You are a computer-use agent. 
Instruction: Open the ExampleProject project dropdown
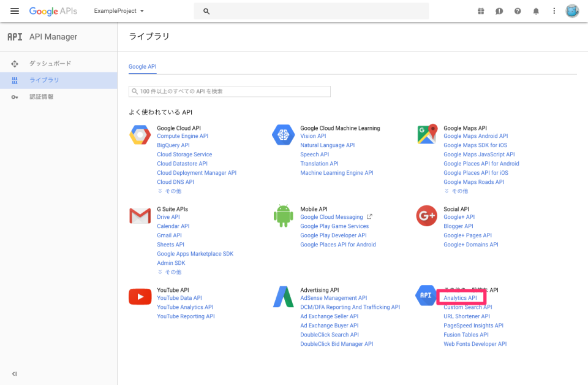[x=116, y=10]
